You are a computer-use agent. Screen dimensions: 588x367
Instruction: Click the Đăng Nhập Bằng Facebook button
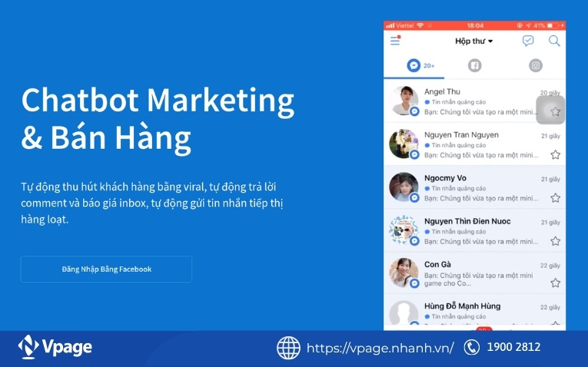click(107, 269)
